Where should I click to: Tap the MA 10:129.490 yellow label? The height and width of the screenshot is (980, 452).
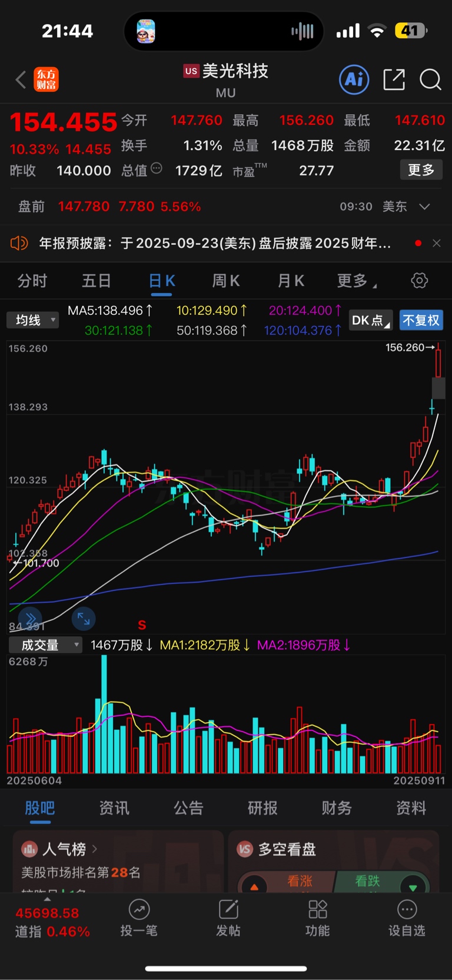click(x=211, y=310)
